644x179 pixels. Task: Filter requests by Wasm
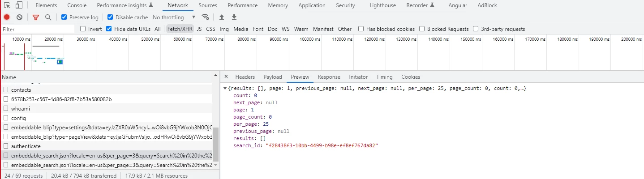point(301,29)
